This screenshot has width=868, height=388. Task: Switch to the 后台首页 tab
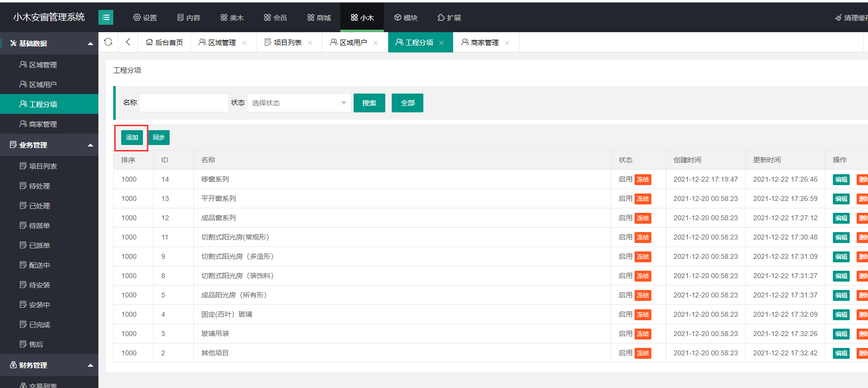(164, 43)
